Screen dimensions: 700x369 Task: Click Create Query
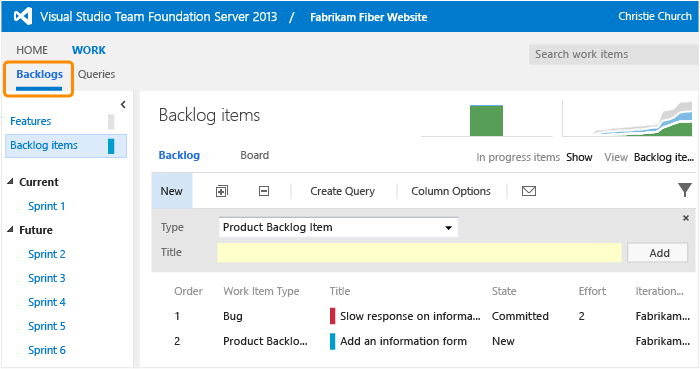342,191
